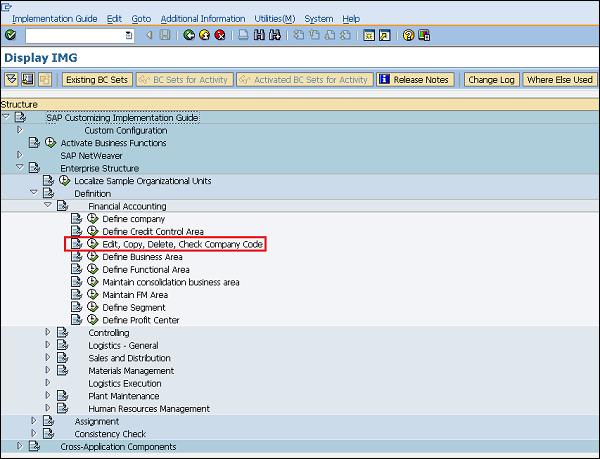600x459 pixels.
Task: Open the Implementation Guide menu
Action: pyautogui.click(x=54, y=18)
